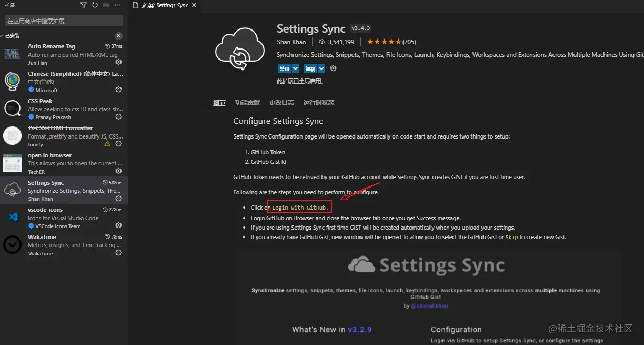The image size is (644, 345).
Task: Select the Chinese (Simplified) extension row
Action: (64, 82)
